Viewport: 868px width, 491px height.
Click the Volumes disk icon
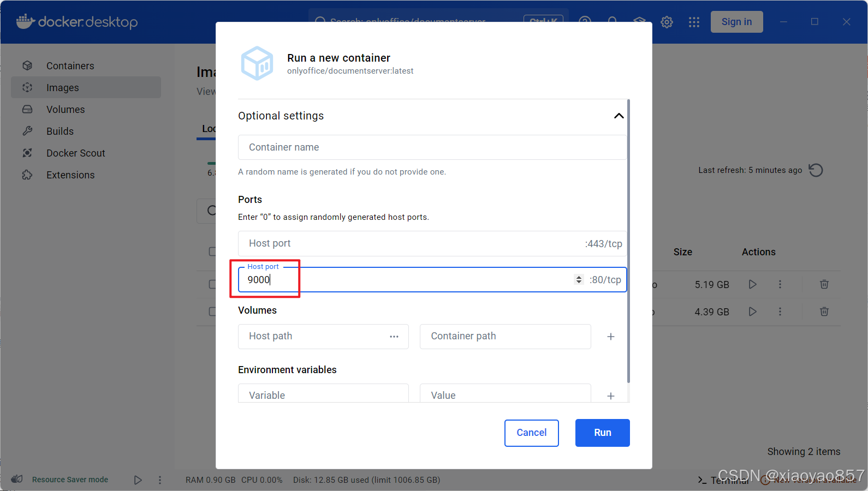click(27, 109)
